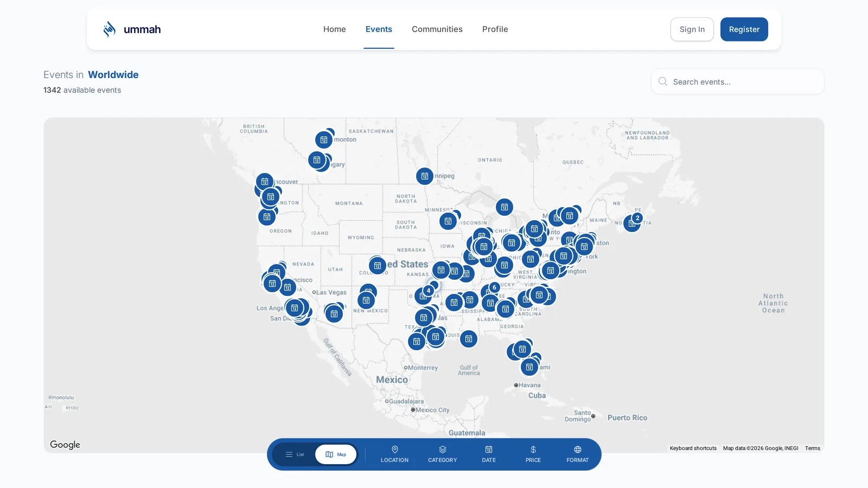The image size is (868, 488).
Task: Click the ummah logo icon
Action: click(110, 29)
